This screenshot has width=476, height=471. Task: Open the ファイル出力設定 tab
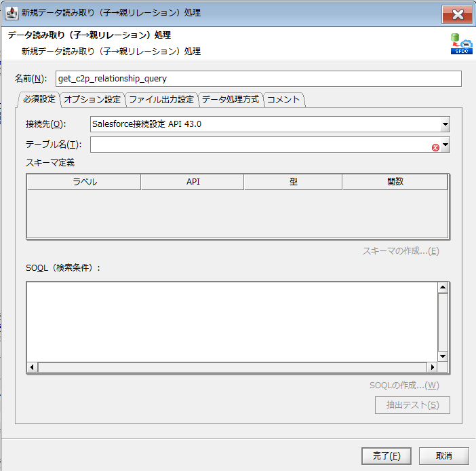161,100
